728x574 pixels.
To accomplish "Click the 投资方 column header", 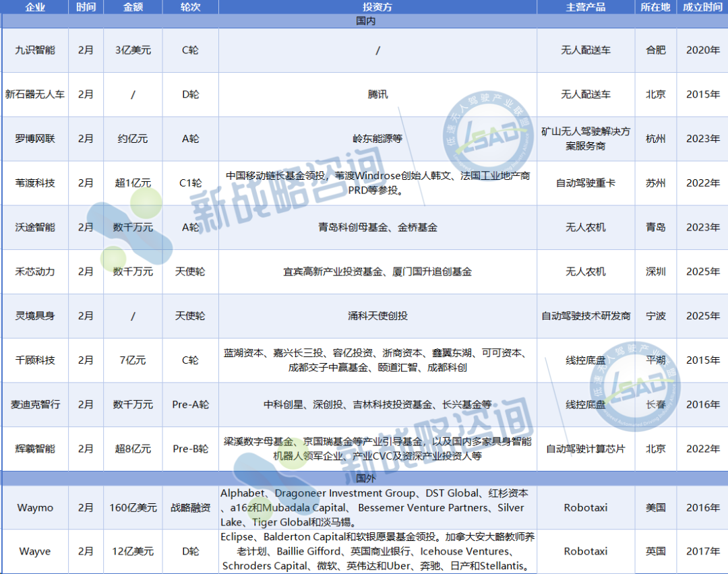I will (x=377, y=7).
